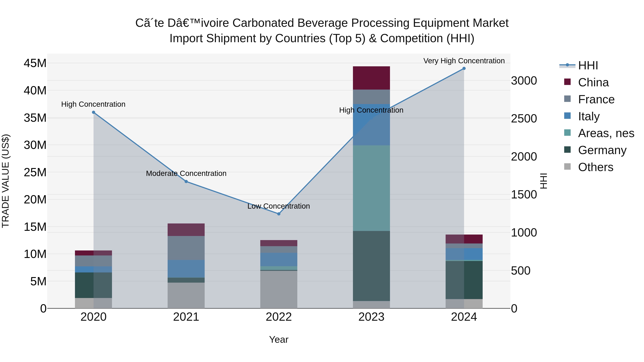Click the 'Moderate Concentration' annotation
Screen dimensions: 644x362
tap(186, 173)
